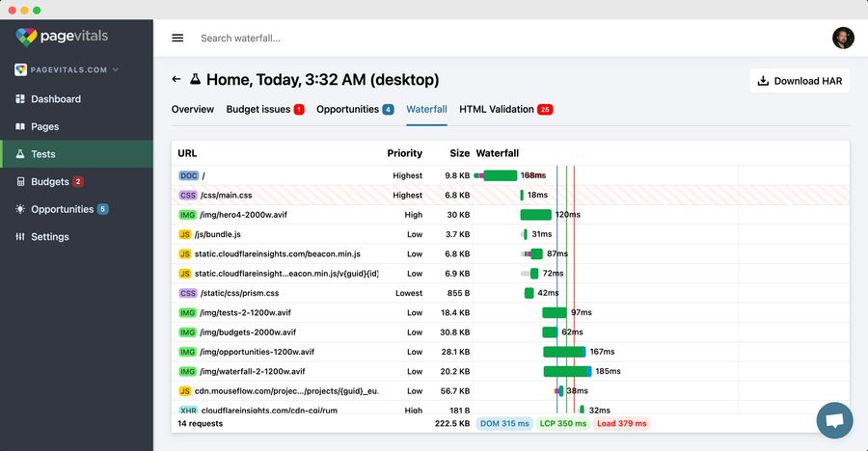
Task: Open Settings in the sidebar
Action: [49, 237]
